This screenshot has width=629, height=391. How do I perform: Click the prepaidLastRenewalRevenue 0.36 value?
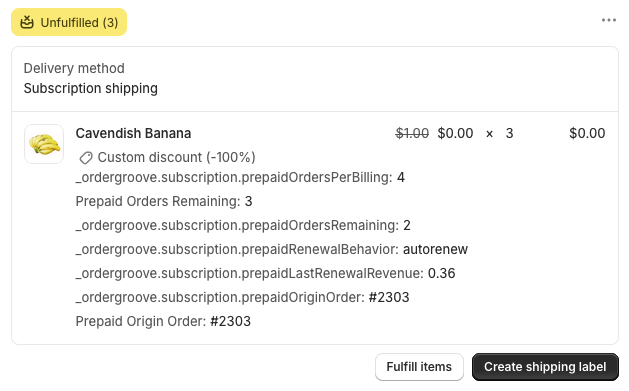click(442, 273)
